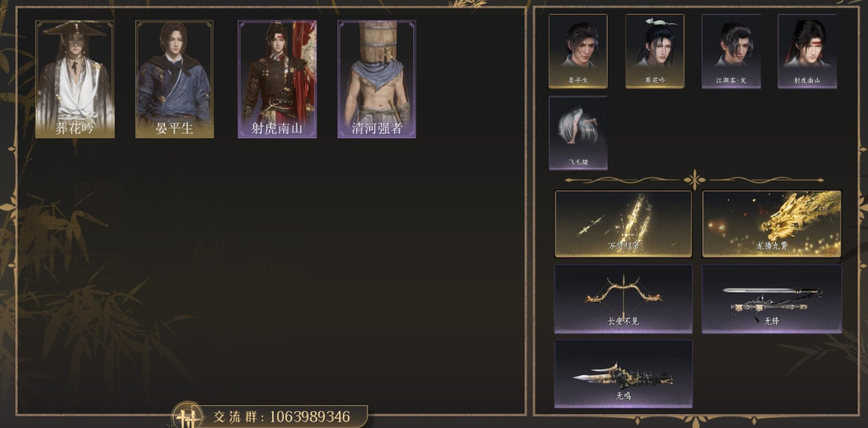Choose the 晏平生 blue robe outfit card
The height and width of the screenshot is (428, 868).
point(174,79)
